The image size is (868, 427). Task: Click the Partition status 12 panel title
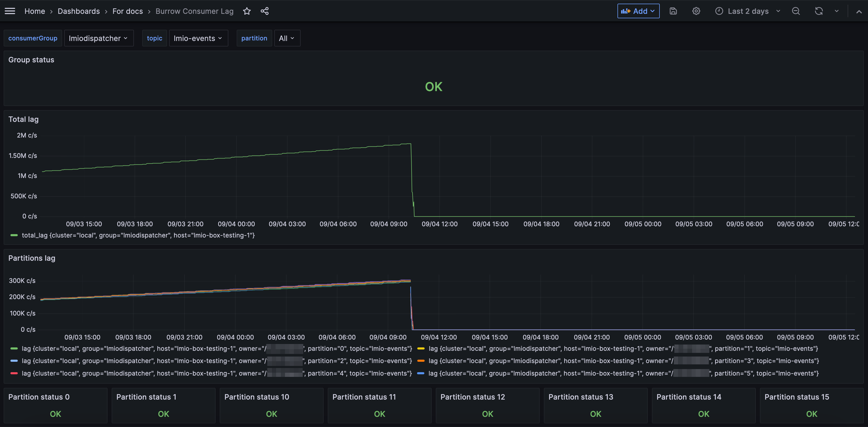point(472,397)
